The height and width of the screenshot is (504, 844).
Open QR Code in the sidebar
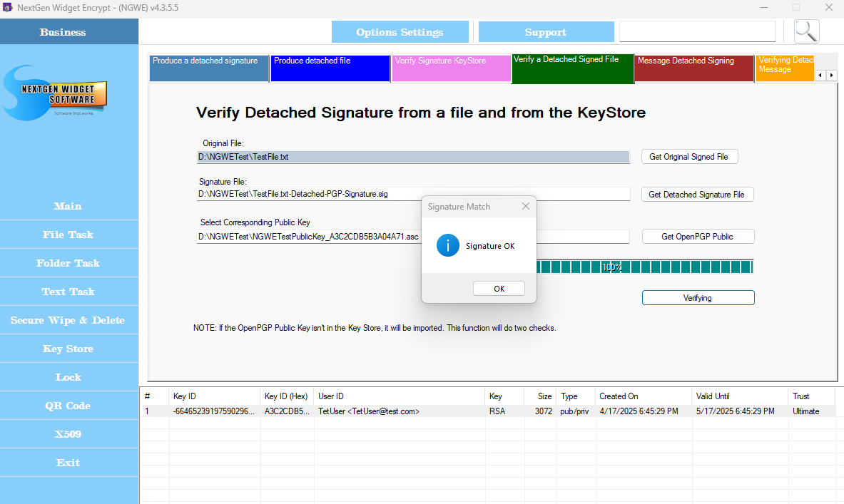pos(69,406)
